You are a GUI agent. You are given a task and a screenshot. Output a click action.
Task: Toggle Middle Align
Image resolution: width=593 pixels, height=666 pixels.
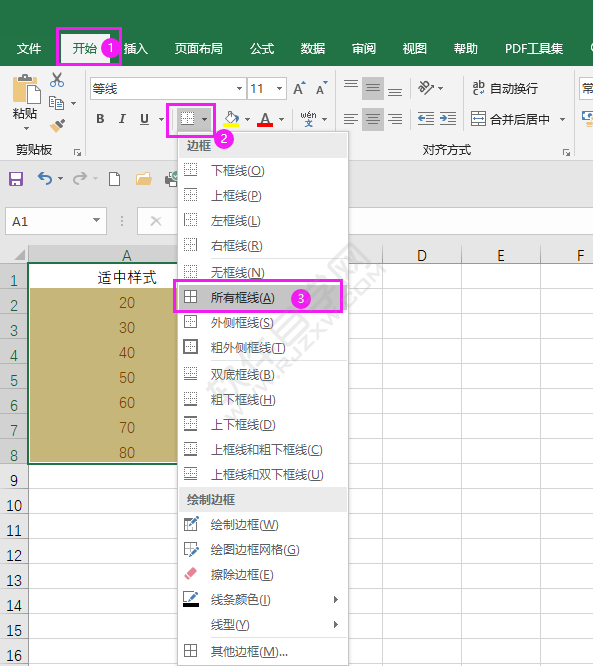(373, 88)
